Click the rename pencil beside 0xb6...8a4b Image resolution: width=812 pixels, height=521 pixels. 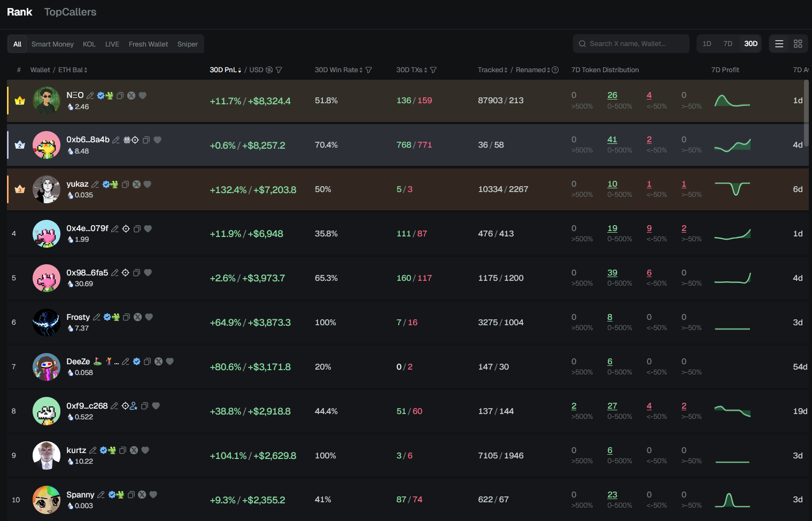pyautogui.click(x=116, y=140)
